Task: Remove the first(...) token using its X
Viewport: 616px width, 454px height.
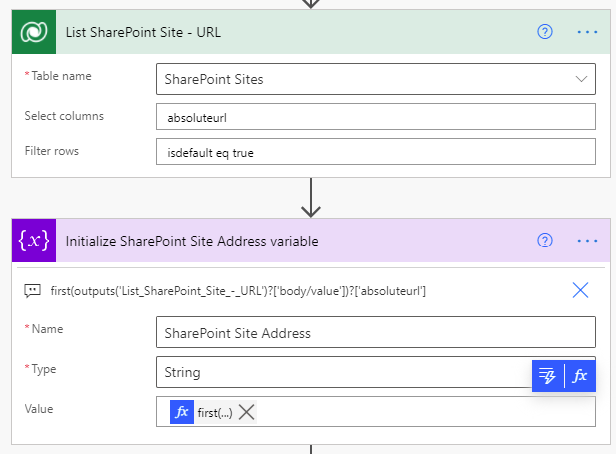Action: coord(246,412)
